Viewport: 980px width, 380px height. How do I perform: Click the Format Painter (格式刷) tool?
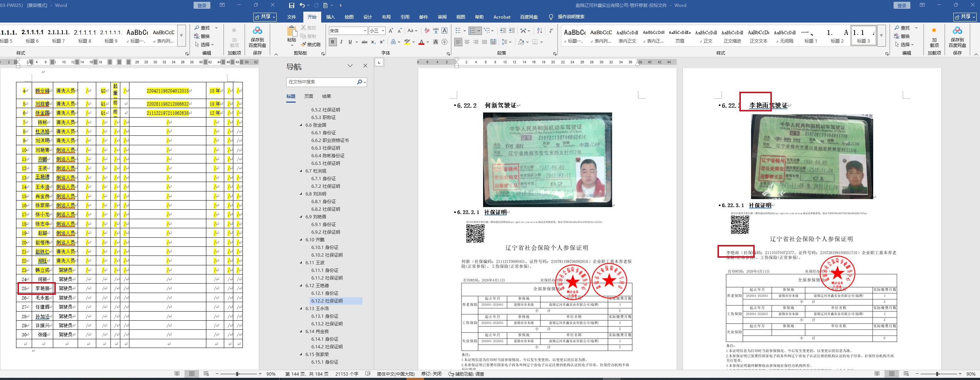(310, 44)
